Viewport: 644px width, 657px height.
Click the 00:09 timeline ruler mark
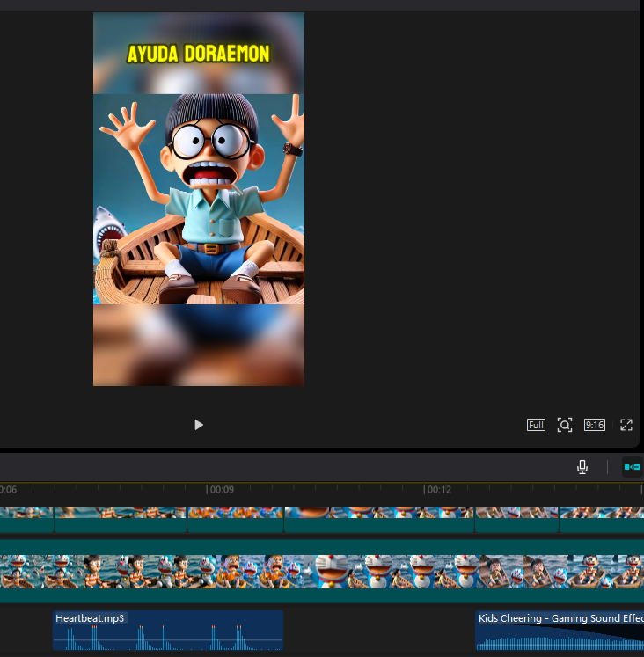coord(221,489)
